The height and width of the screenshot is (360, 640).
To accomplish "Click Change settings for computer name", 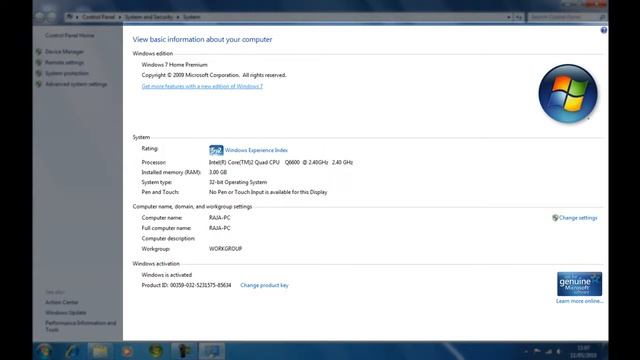I will (578, 218).
